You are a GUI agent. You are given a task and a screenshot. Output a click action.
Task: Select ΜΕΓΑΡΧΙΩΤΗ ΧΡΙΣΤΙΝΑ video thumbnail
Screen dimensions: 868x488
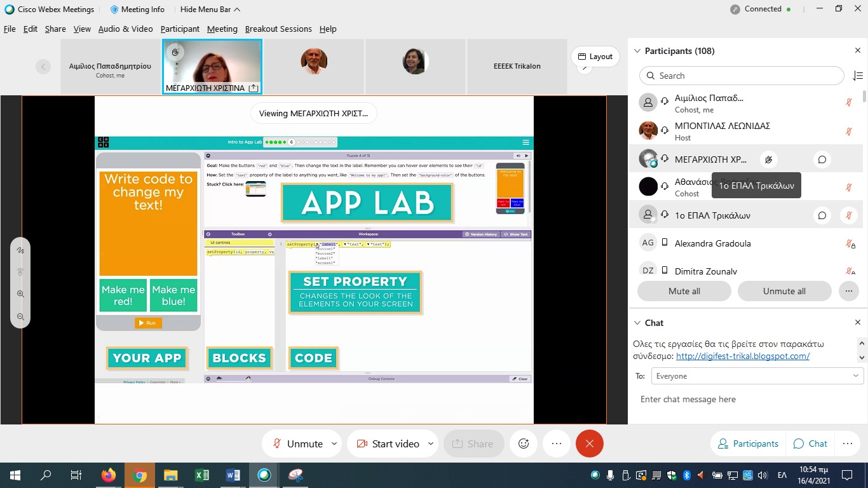[x=212, y=66]
